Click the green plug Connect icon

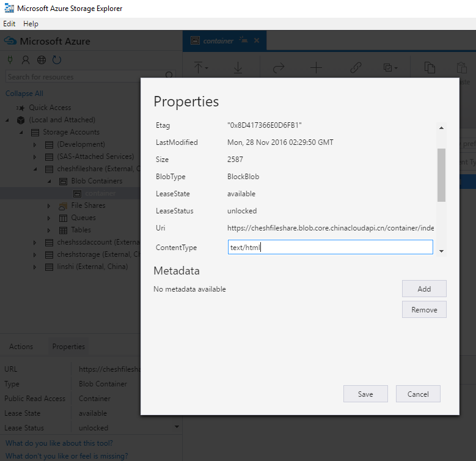pyautogui.click(x=10, y=60)
